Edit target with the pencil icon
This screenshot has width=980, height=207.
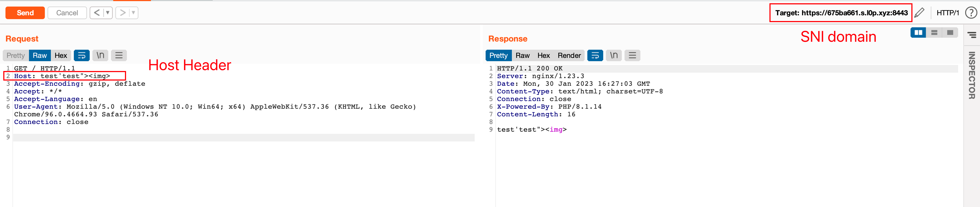[x=920, y=13]
